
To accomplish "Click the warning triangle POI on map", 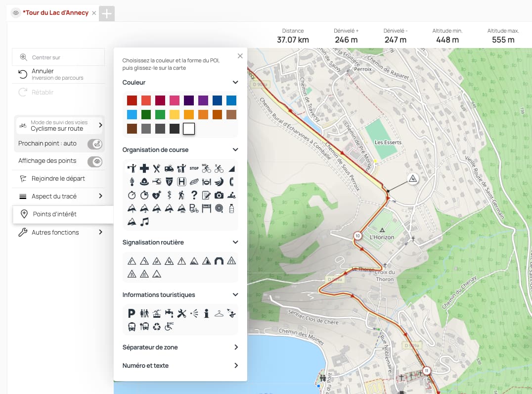I will point(412,179).
